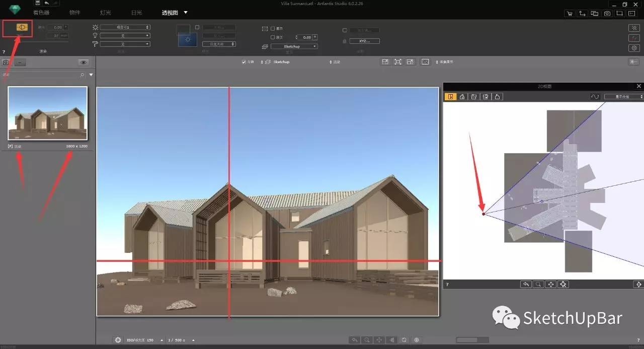
Task: Click the highlighted orange camera projection icon
Action: pyautogui.click(x=22, y=27)
